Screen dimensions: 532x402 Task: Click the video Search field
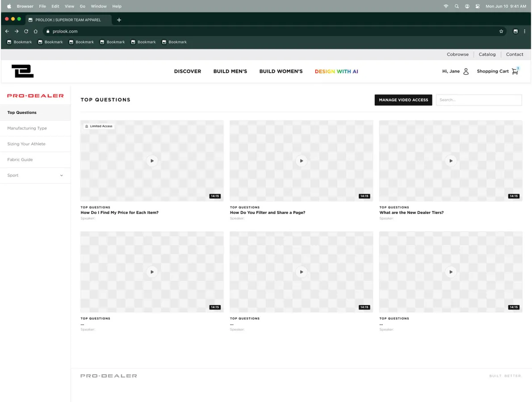point(479,100)
